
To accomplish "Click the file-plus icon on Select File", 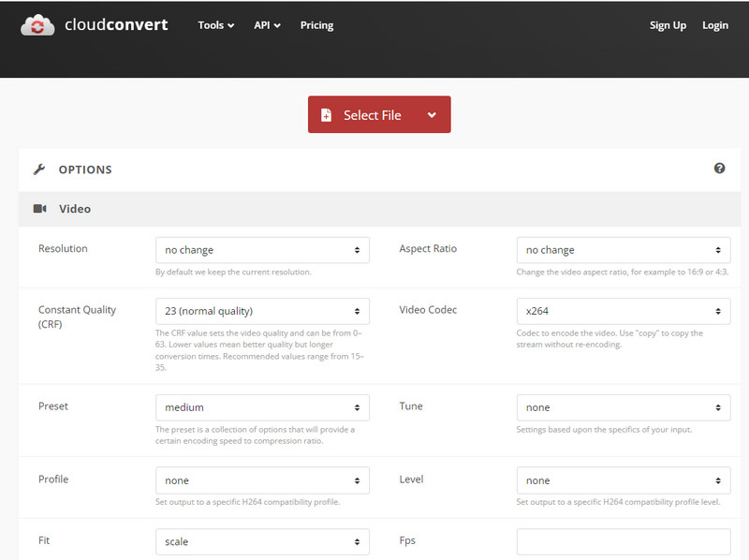I will pyautogui.click(x=326, y=115).
